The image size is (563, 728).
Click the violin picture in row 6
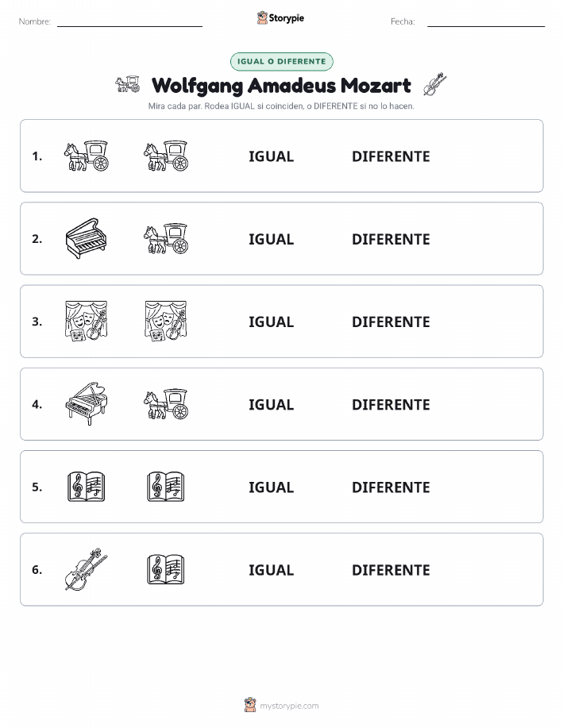[87, 569]
